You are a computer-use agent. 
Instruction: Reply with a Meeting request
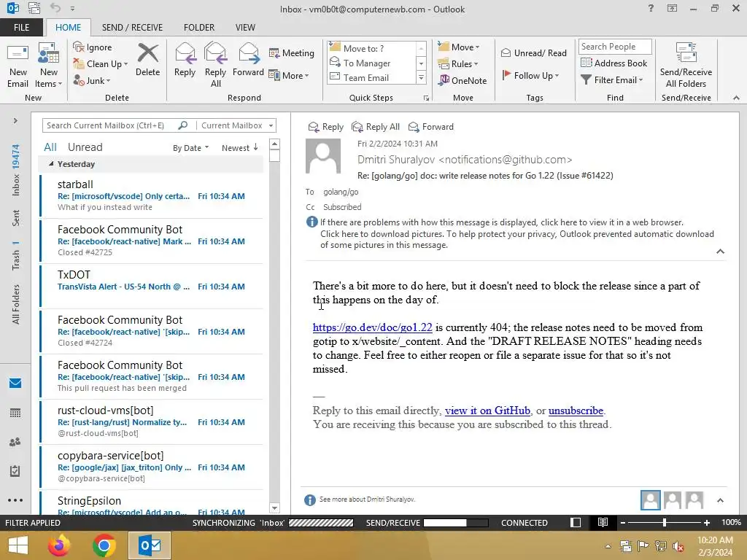[x=292, y=52]
